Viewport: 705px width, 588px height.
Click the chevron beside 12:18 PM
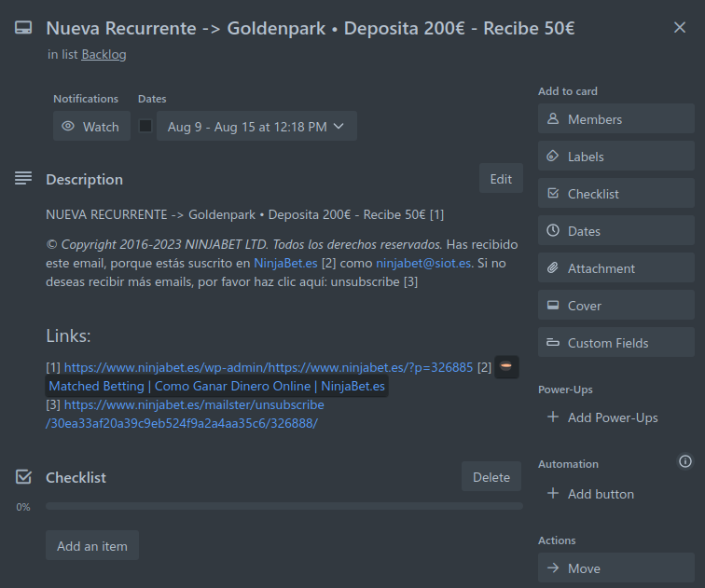339,126
